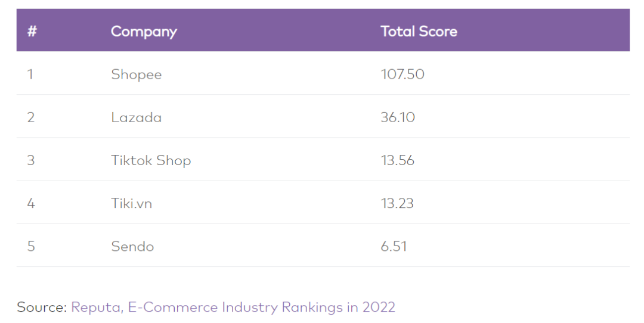Open the Reputa E-Commerce Industry Rankings link
The width and height of the screenshot is (644, 323).
coord(233,307)
